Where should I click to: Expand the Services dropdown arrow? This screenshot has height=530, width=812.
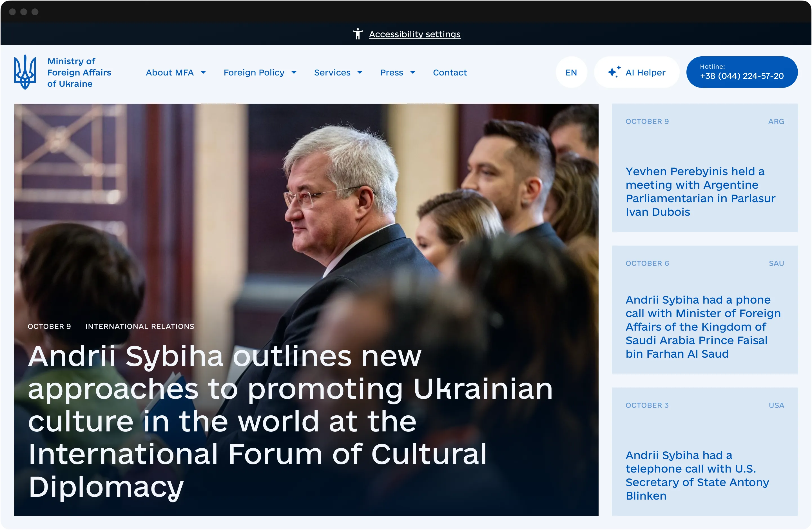[360, 72]
